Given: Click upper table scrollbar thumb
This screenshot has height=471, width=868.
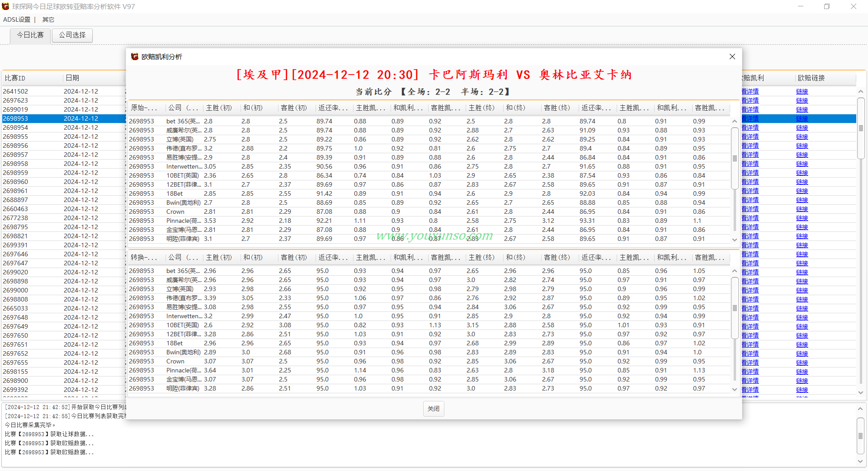Looking at the screenshot, I should pyautogui.click(x=735, y=158).
